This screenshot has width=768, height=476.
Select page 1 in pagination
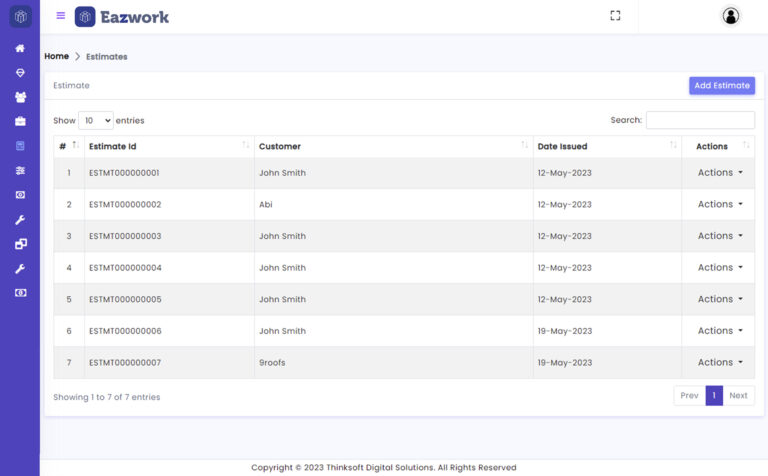point(714,396)
